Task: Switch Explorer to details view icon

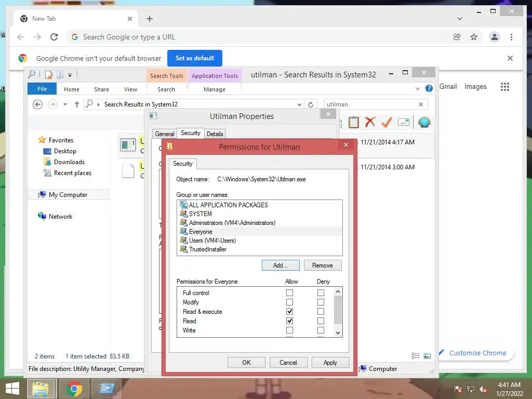Action: (x=415, y=355)
